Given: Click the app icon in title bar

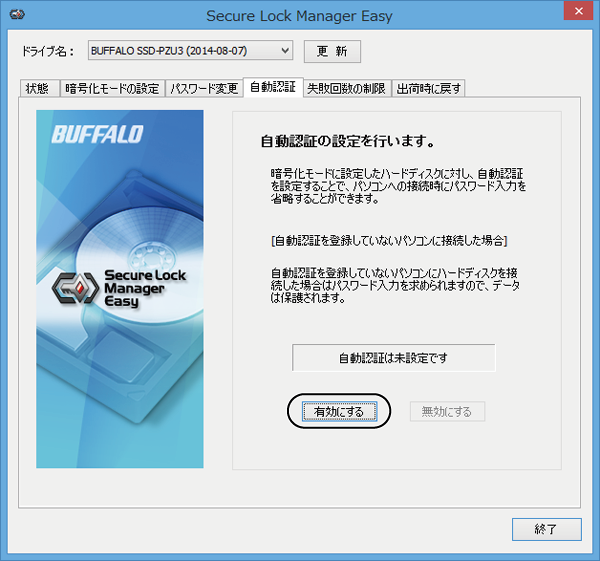Looking at the screenshot, I should click(x=17, y=15).
